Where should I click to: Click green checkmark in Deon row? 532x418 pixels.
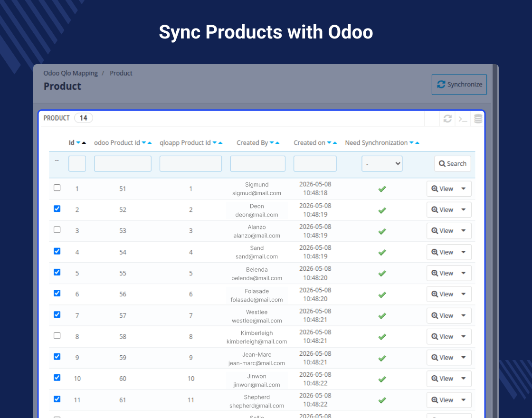(382, 210)
